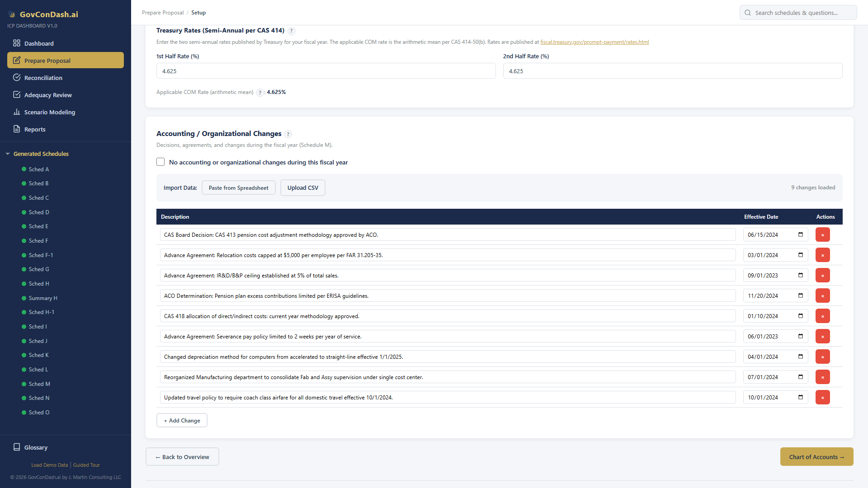Open calendar for the 11/20/2024 effective date
Viewport: 868px width, 488px height.
coord(801,296)
